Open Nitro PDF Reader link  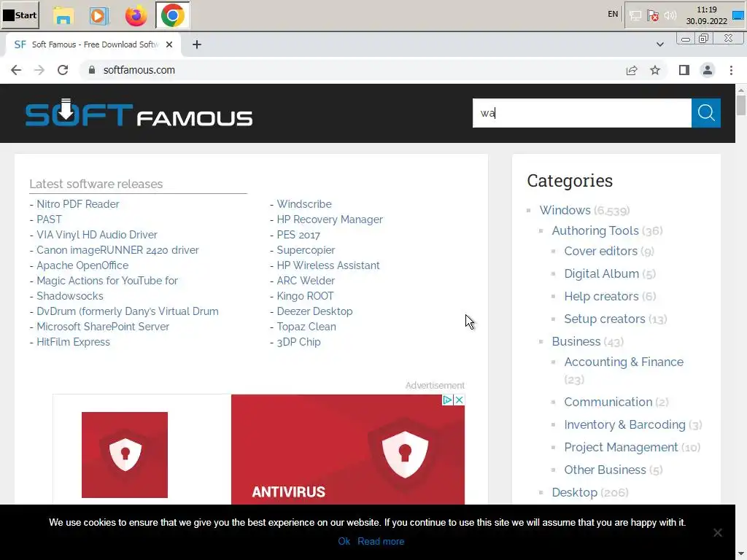coord(77,204)
